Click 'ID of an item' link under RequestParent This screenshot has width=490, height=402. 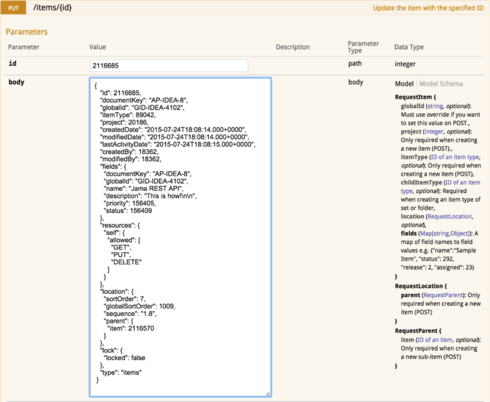[x=435, y=340]
